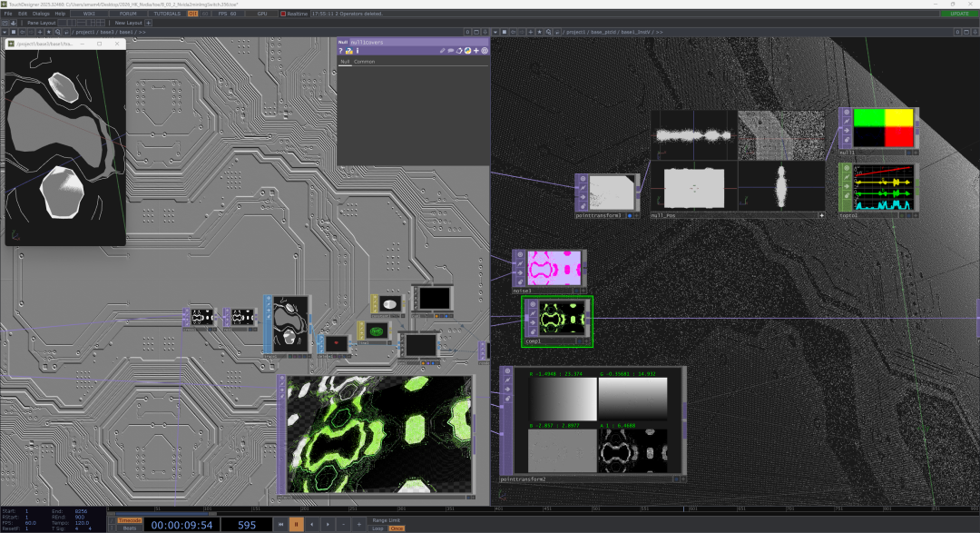Image resolution: width=980 pixels, height=533 pixels.
Task: Open Python help in the nullicovers panel
Action: [348, 51]
